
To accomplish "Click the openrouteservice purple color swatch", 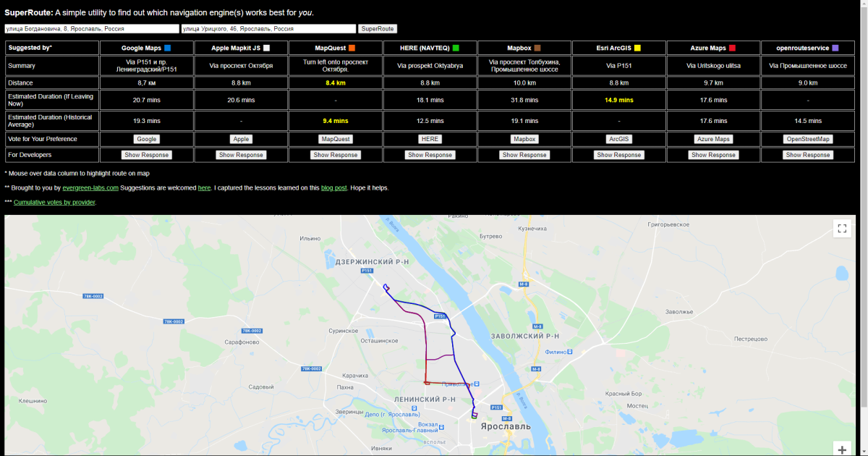I will pos(835,48).
